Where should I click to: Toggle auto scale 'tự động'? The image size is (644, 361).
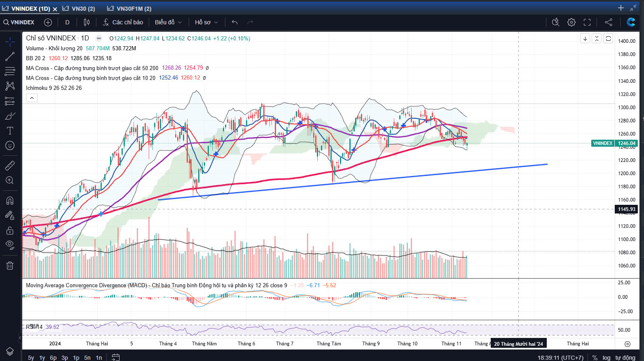(x=625, y=357)
